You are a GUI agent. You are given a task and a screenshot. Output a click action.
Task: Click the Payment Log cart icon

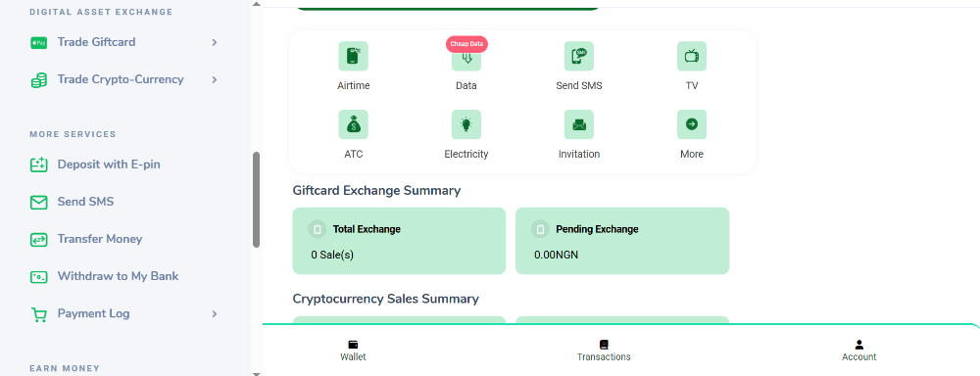39,314
